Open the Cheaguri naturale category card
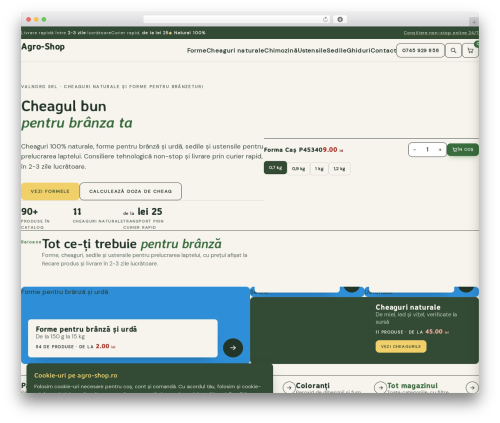Viewport: 500px width, 423px height. point(364,330)
